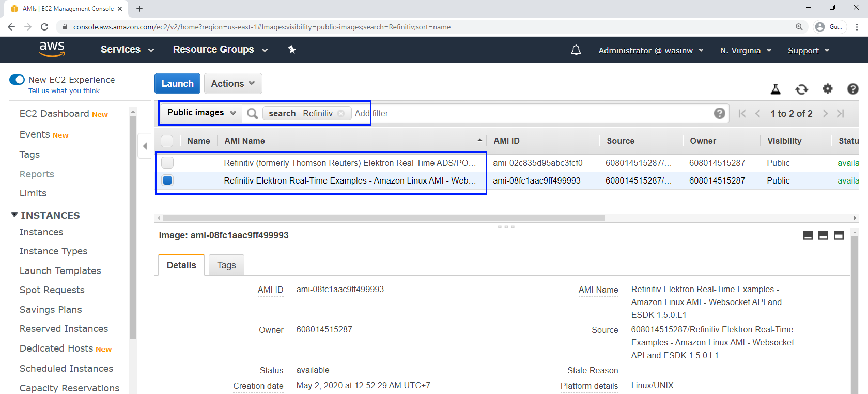The width and height of the screenshot is (868, 394).
Task: Open the help question mark icon
Action: (x=853, y=89)
